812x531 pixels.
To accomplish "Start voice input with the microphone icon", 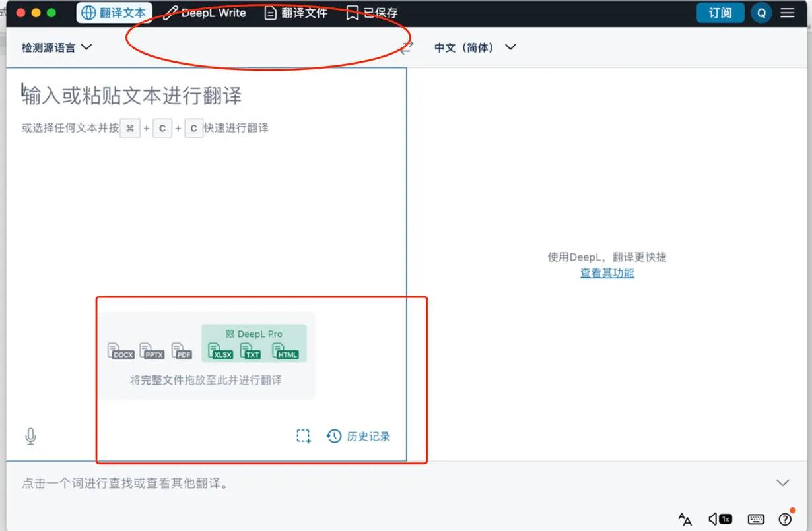I will 30,436.
